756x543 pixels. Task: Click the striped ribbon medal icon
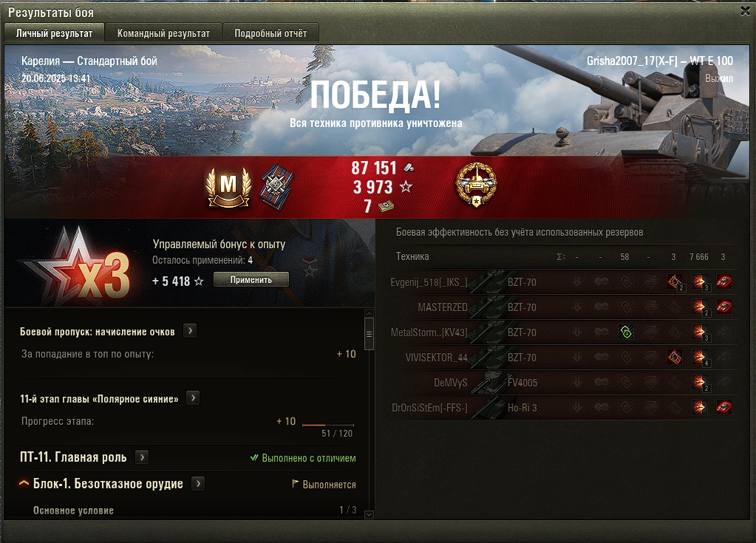click(x=276, y=186)
